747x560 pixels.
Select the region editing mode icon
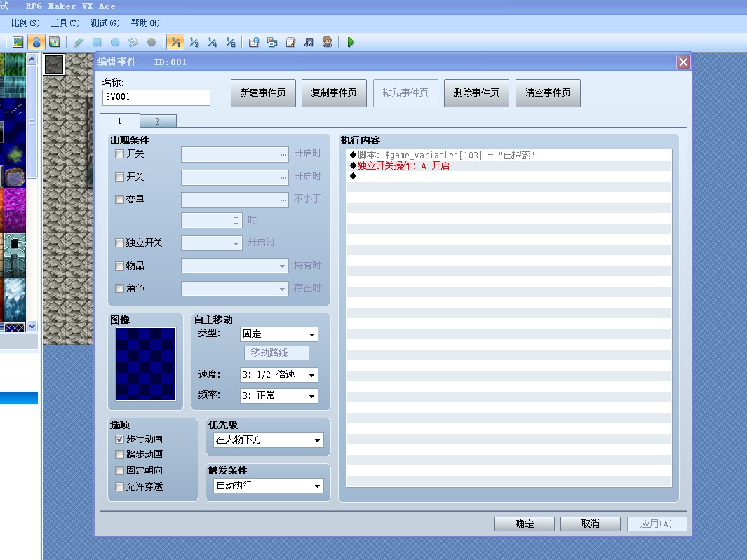(54, 42)
